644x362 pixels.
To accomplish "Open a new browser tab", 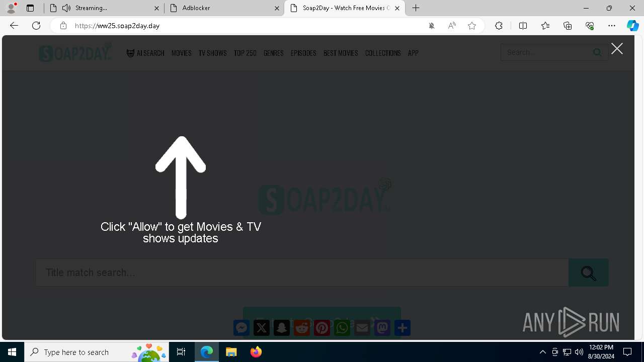I will point(416,8).
